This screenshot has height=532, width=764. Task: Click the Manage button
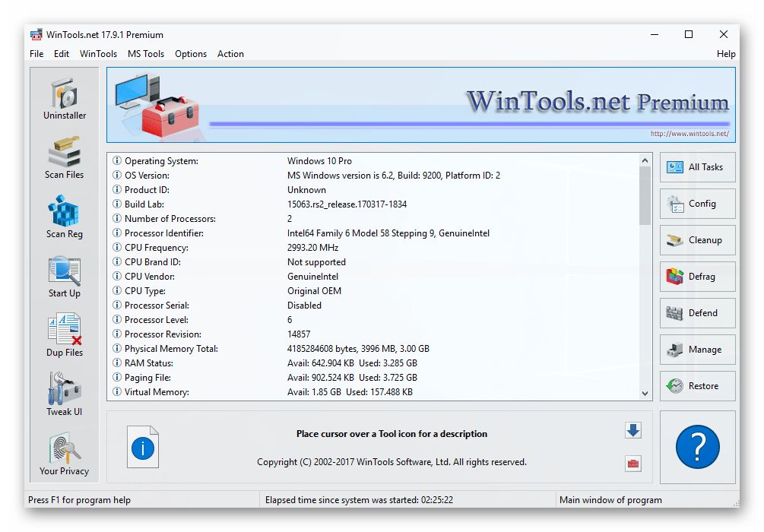(697, 350)
